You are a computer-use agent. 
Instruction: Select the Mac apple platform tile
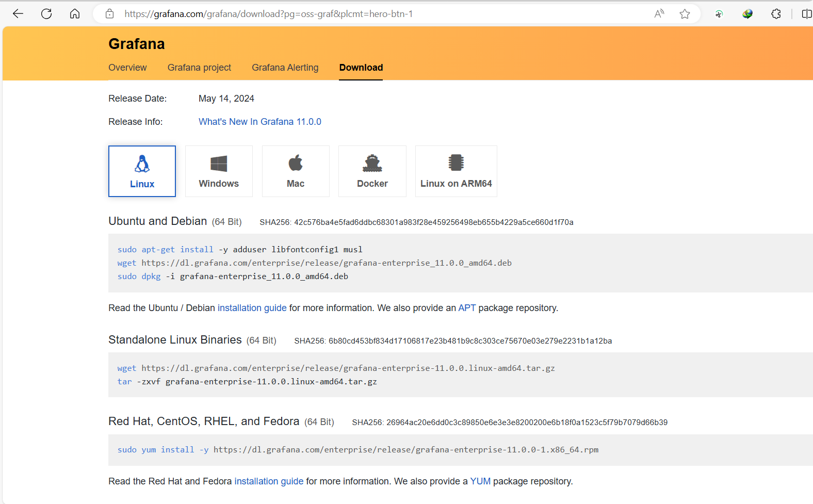[x=296, y=171]
